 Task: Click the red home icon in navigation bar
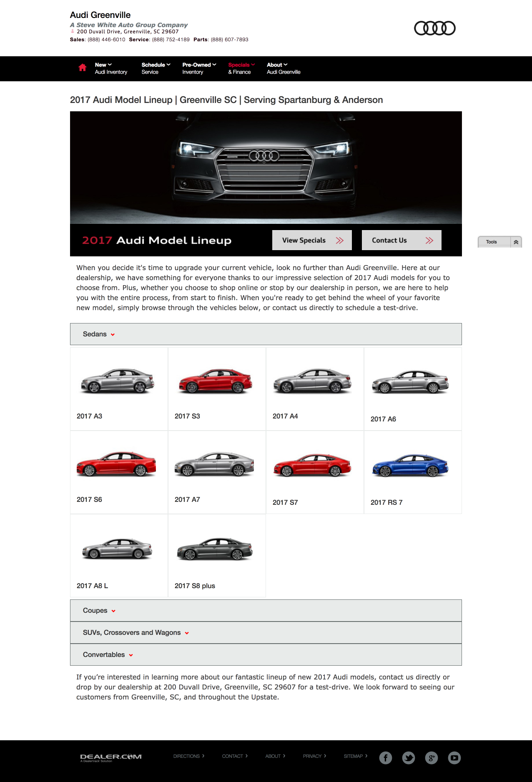tap(83, 68)
